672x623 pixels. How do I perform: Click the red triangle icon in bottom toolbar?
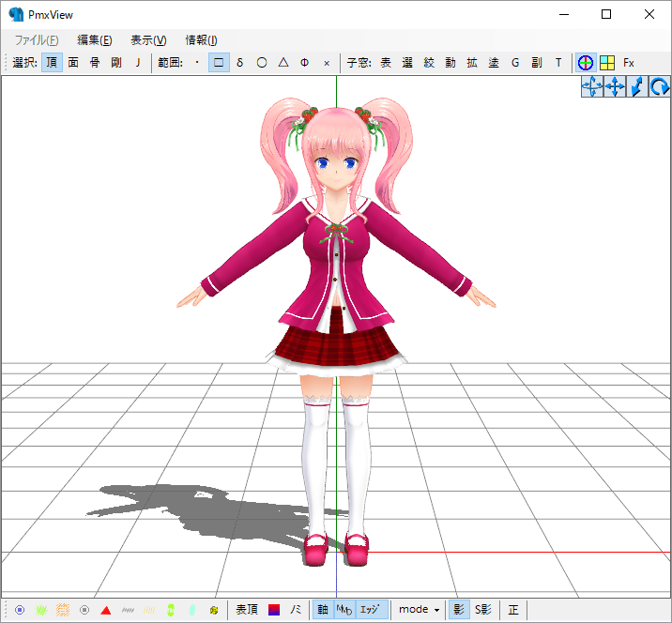(x=106, y=610)
